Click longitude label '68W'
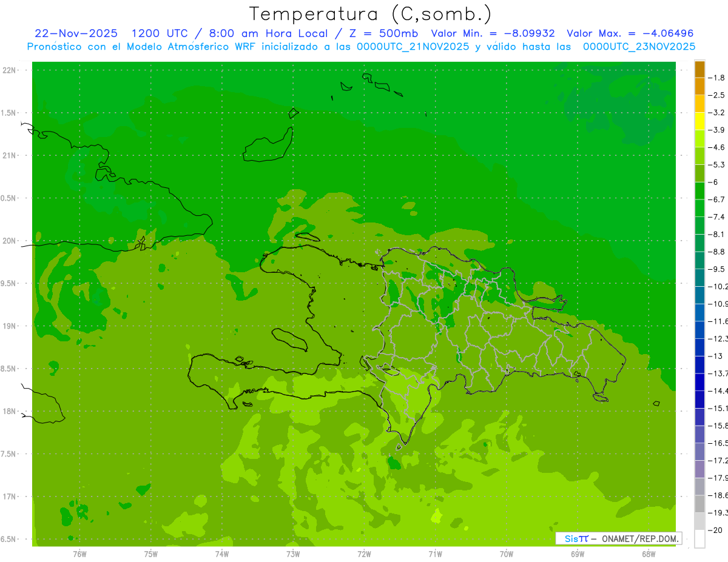 point(648,554)
